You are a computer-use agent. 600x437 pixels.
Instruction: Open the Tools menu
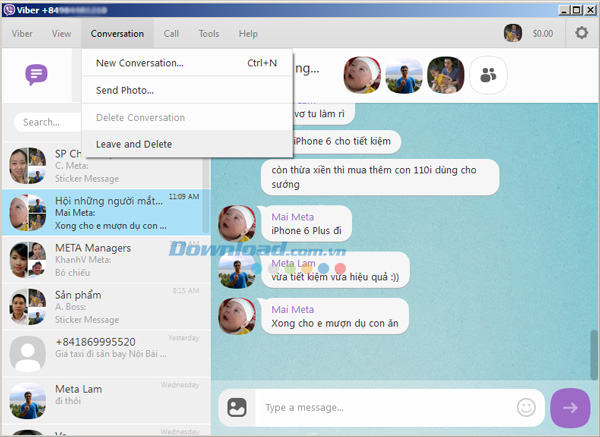click(x=209, y=34)
